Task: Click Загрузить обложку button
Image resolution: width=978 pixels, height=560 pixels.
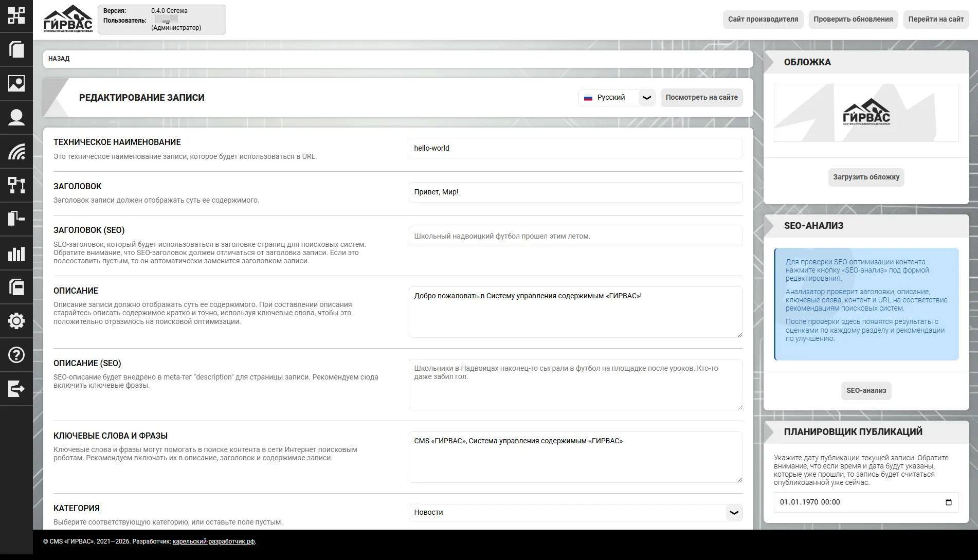Action: tap(866, 177)
